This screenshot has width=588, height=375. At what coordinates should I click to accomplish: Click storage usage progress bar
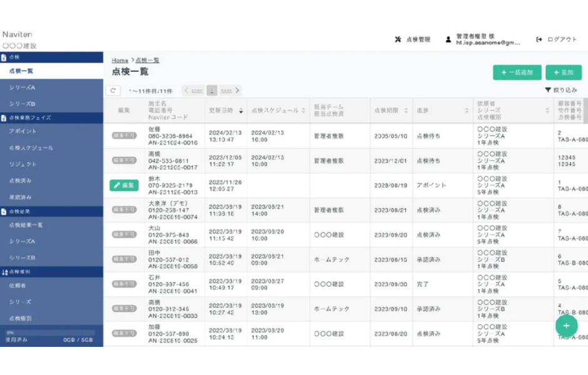tap(50, 332)
